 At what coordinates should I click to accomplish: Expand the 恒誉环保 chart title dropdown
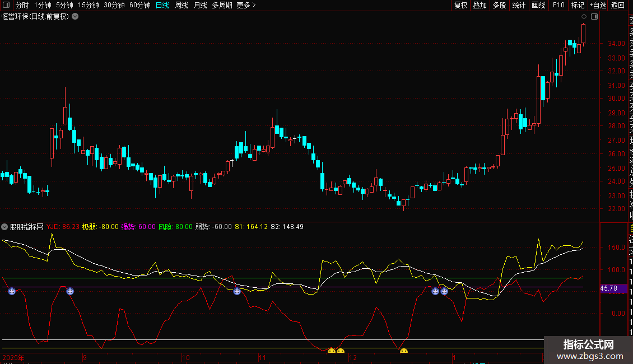(75, 17)
